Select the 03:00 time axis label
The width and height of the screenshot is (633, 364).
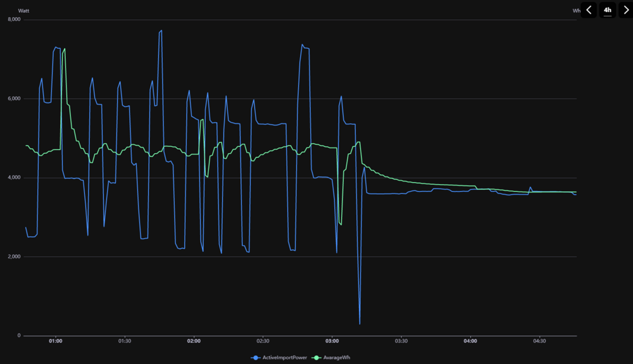[332, 341]
